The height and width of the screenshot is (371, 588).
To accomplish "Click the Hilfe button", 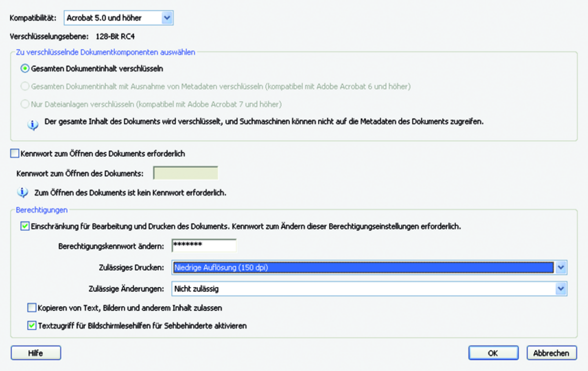I will pyautogui.click(x=36, y=353).
